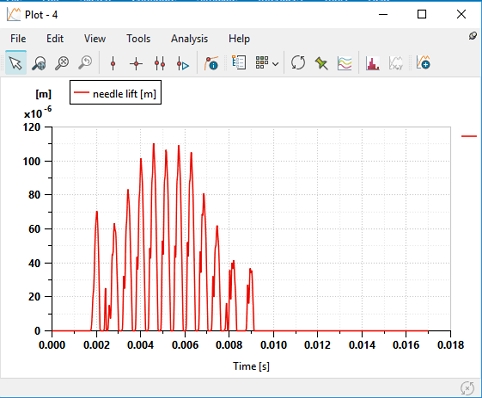
Task: Click the add curve plus icon
Action: coord(423,62)
